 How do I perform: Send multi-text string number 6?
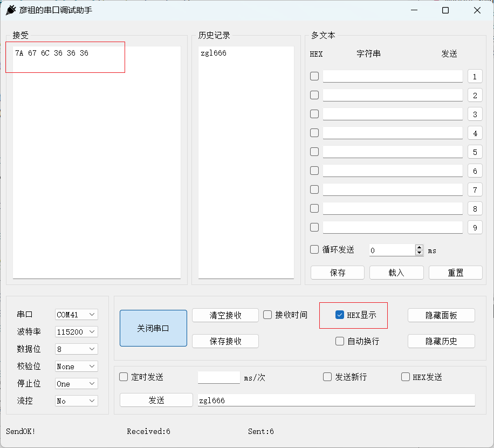475,171
